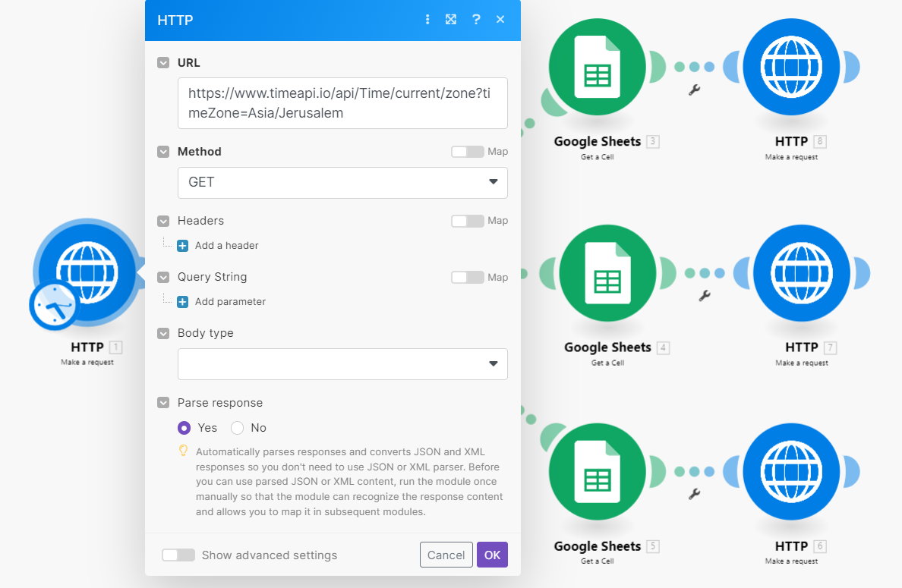Click the "Make a request" label under HTTP 7
The image size is (902, 588).
(801, 363)
